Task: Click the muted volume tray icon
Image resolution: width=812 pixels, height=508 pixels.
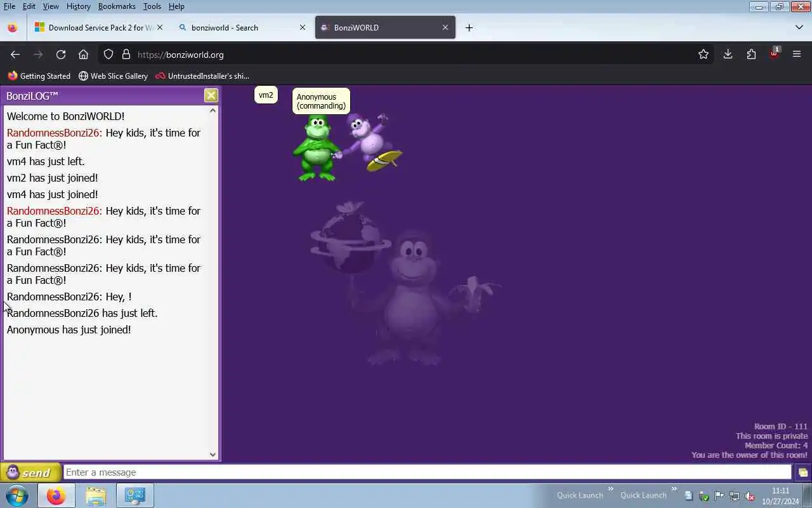Action: (749, 496)
